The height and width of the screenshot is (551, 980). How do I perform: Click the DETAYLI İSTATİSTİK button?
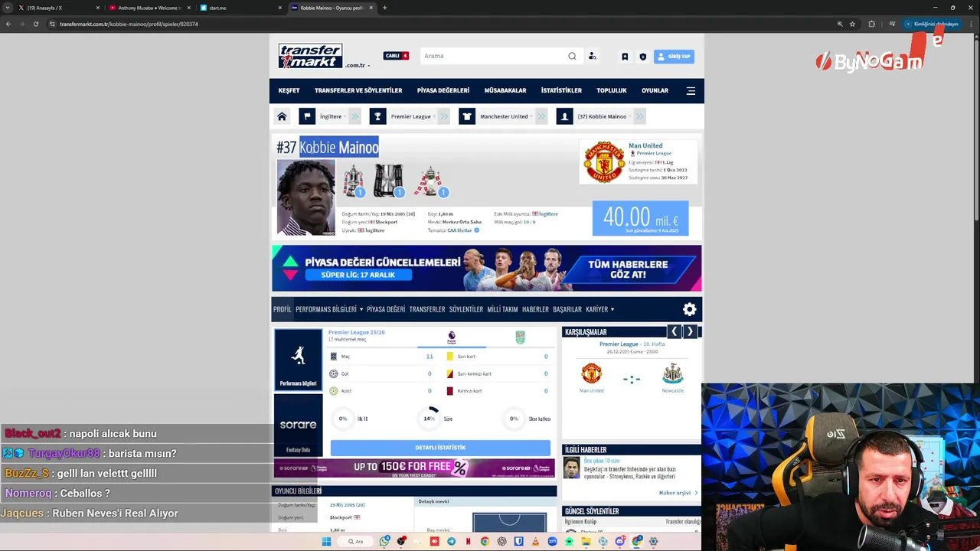440,448
